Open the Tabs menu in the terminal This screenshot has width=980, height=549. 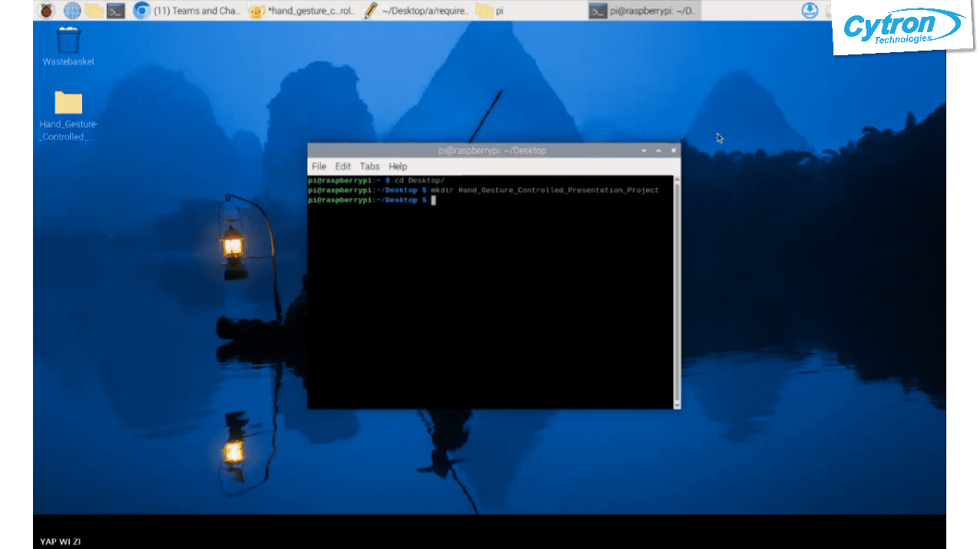[369, 166]
